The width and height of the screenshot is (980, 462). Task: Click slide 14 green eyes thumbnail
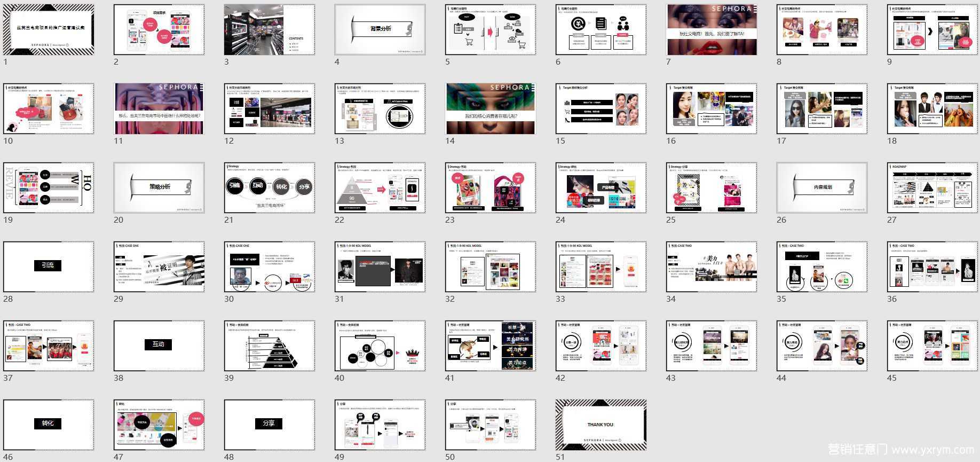491,108
